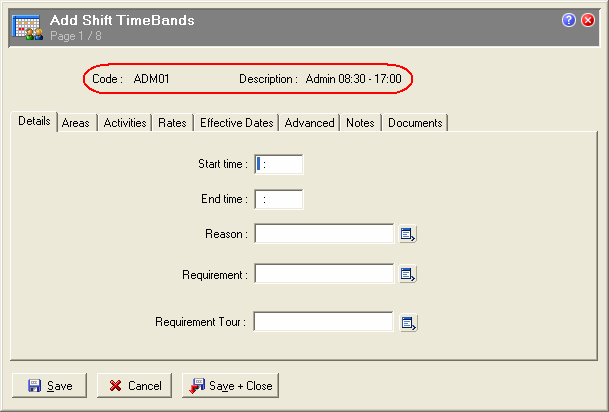Click the Reason text field

pos(324,234)
